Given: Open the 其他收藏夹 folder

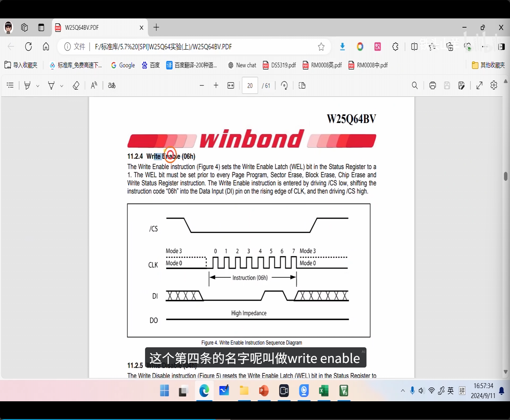Looking at the screenshot, I should [x=488, y=65].
